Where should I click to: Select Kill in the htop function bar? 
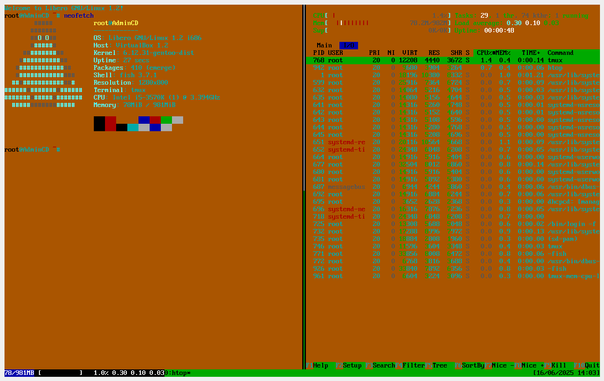point(555,365)
